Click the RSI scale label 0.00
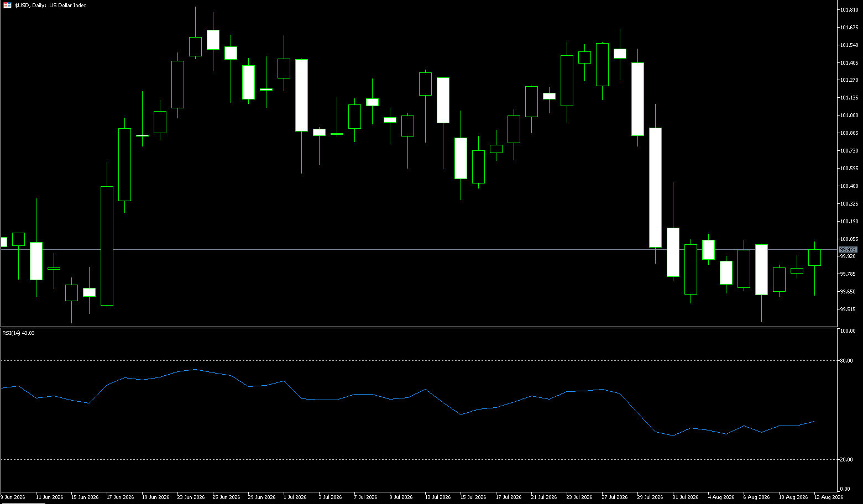This screenshot has width=863, height=504. 845,489
